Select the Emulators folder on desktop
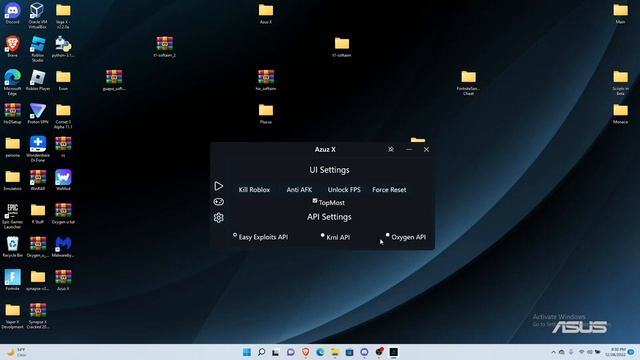Image resolution: width=640 pixels, height=360 pixels. [x=12, y=180]
